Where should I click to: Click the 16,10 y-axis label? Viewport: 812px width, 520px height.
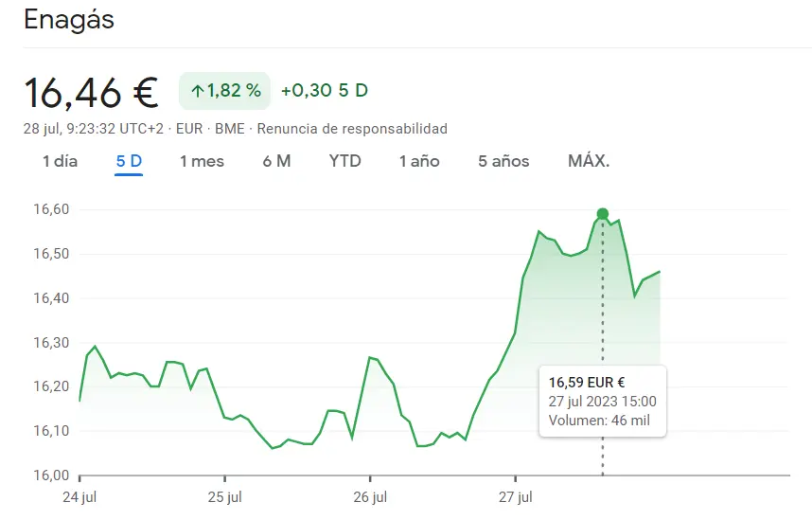click(51, 430)
